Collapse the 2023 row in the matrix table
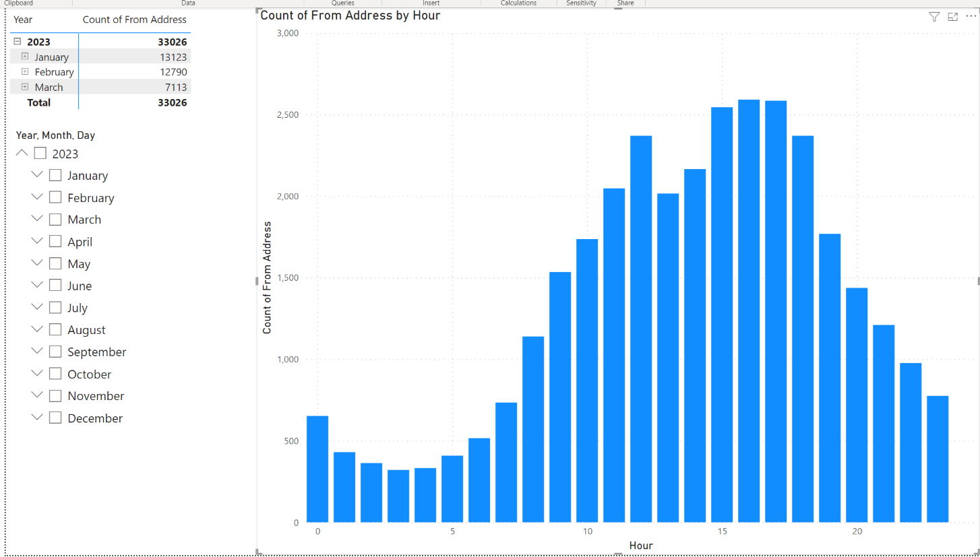Image resolution: width=980 pixels, height=557 pixels. 18,42
